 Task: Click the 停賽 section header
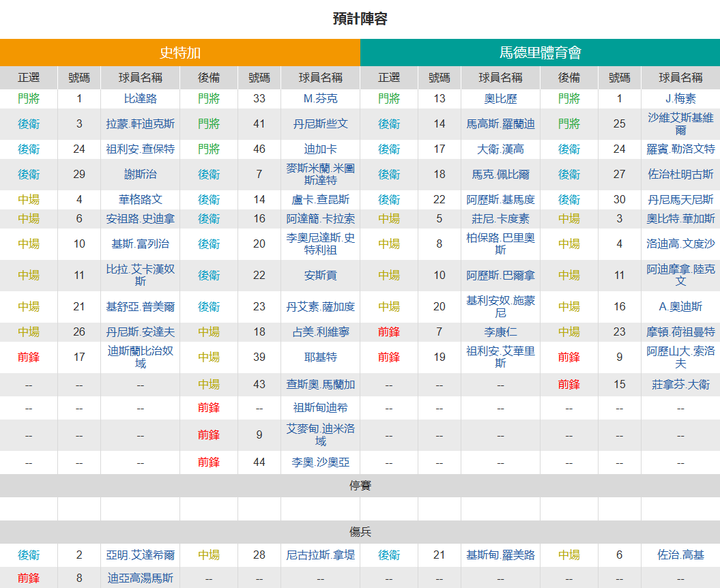[360, 486]
